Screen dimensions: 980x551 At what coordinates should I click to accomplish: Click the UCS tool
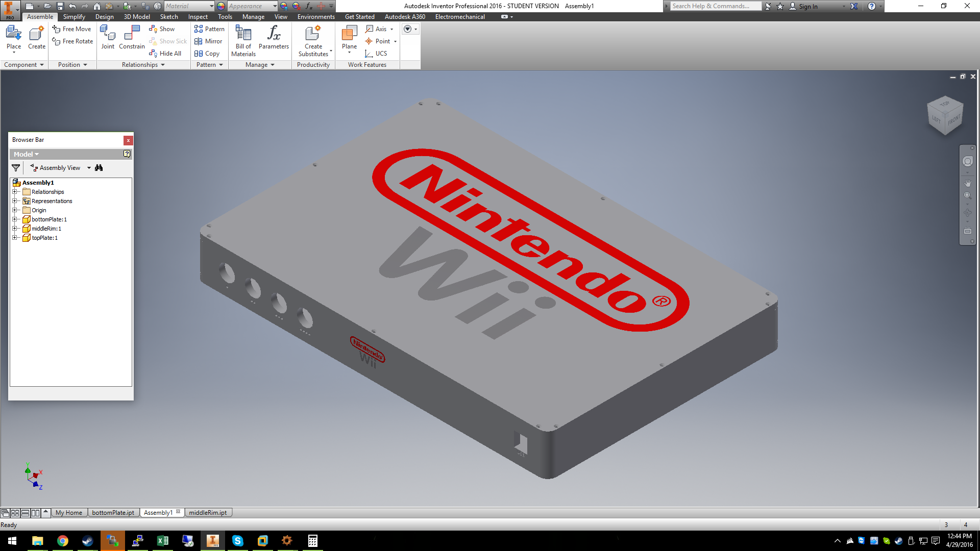coord(376,54)
